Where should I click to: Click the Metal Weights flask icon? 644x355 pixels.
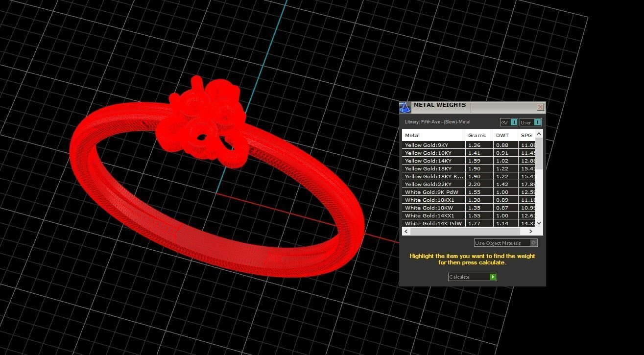coord(405,107)
